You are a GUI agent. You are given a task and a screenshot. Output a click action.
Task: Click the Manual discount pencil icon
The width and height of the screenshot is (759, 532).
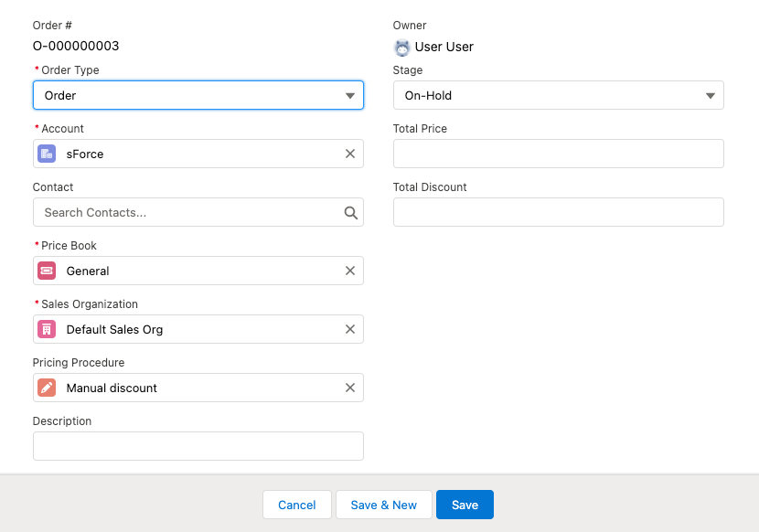tap(47, 388)
